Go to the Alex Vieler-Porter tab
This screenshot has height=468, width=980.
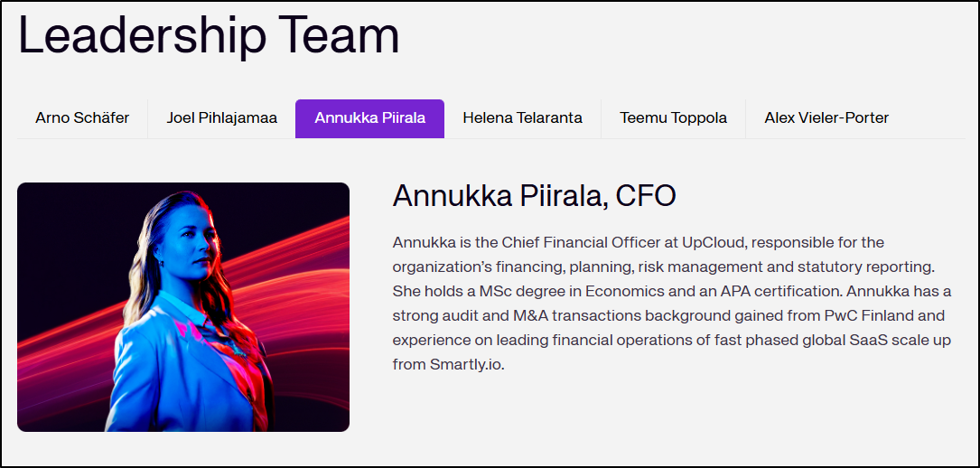(x=826, y=118)
